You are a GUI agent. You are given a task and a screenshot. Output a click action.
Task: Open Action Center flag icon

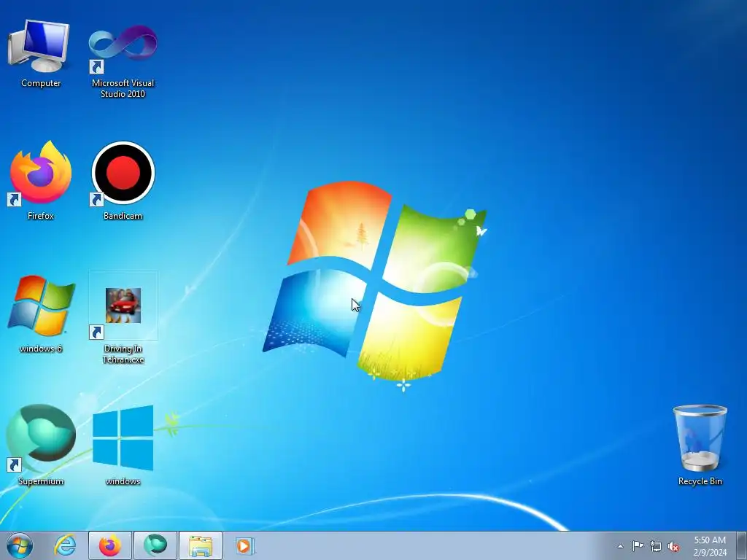tap(638, 546)
